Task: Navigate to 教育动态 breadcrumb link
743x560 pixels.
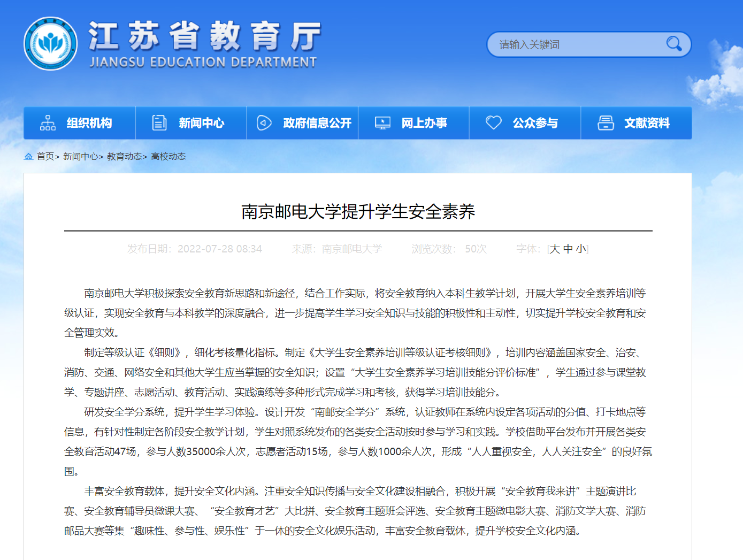Action: 124,156
